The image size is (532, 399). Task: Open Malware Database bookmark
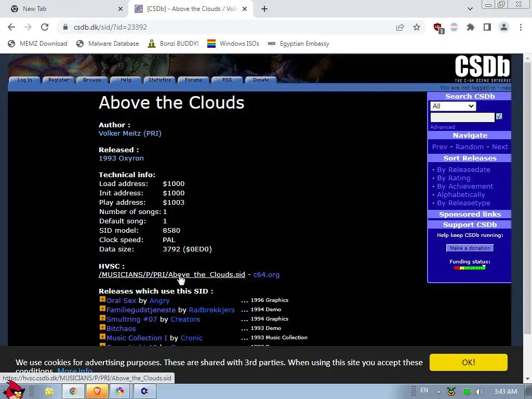click(x=108, y=44)
